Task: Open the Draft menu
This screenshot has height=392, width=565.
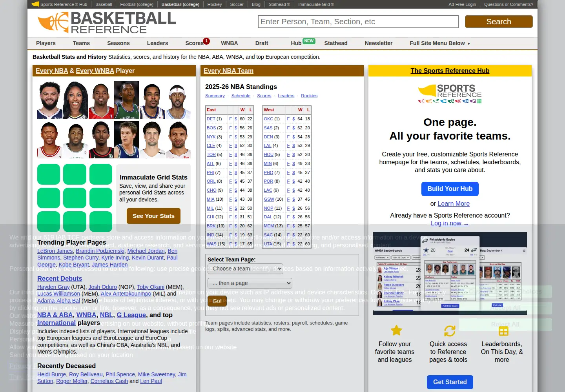Action: click(x=262, y=43)
